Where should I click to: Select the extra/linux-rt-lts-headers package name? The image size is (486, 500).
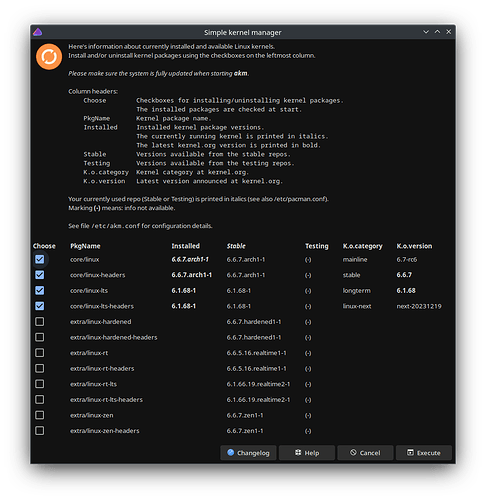[106, 399]
